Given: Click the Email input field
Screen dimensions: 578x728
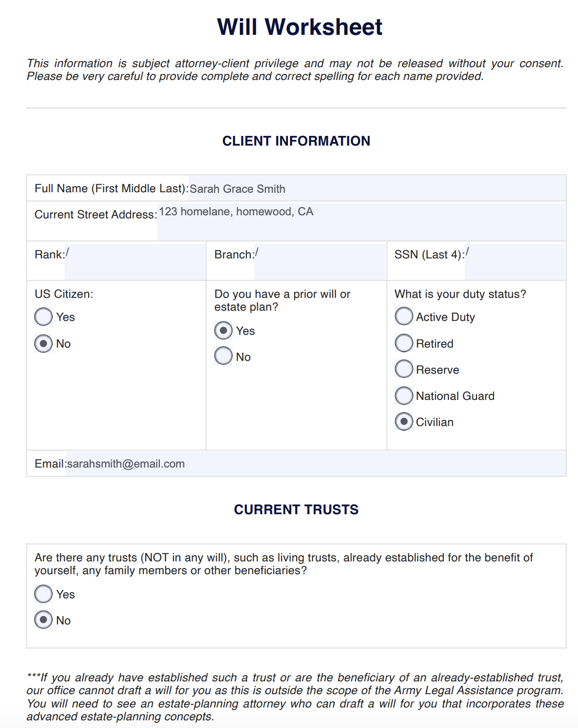Looking at the screenshot, I should coord(316,463).
